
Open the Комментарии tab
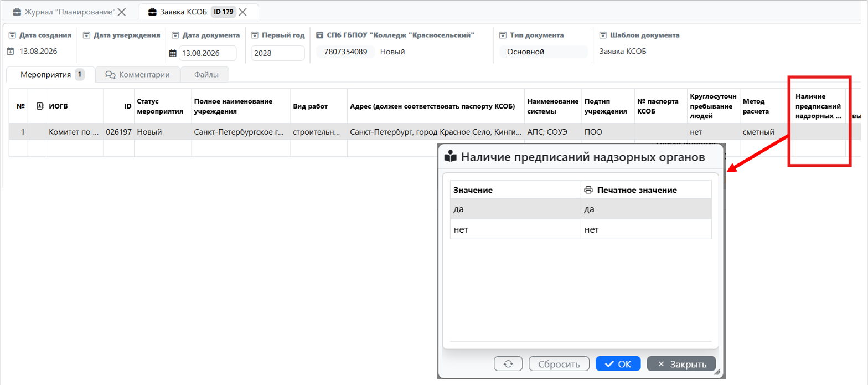(x=137, y=74)
